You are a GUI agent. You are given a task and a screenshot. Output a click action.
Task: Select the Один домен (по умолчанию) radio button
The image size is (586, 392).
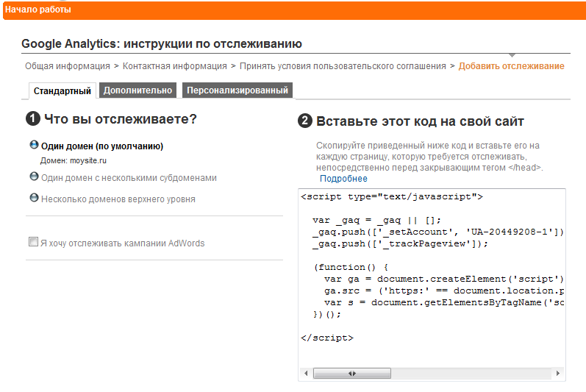pyautogui.click(x=34, y=146)
